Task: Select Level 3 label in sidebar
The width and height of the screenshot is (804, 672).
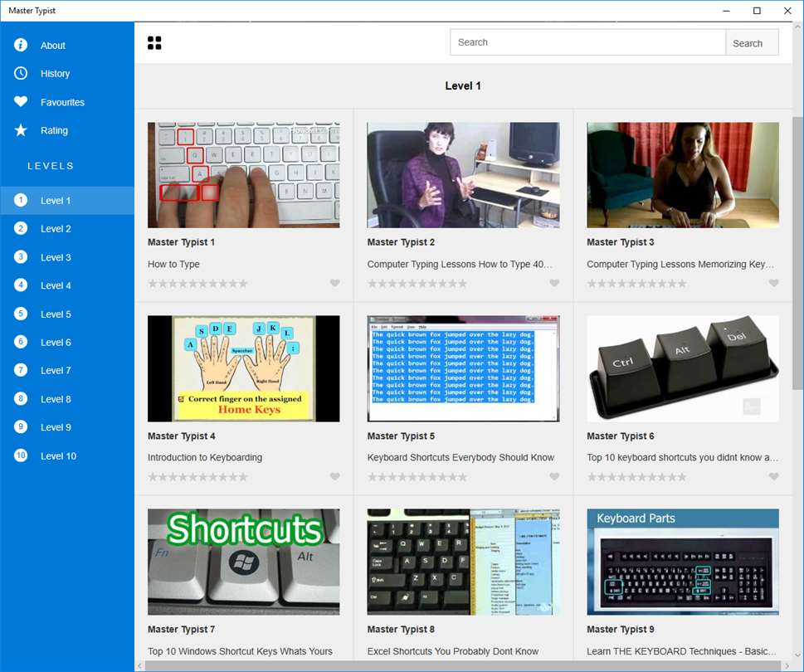Action: point(56,257)
